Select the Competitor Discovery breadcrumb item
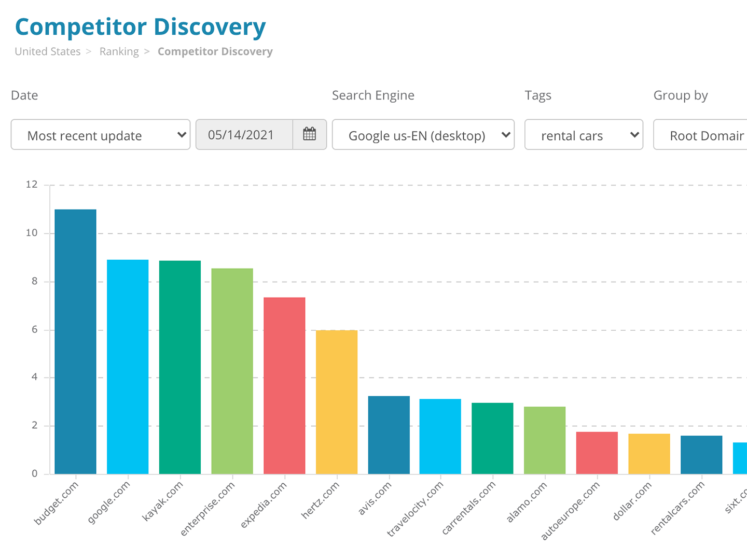Screen dimensions: 747x560 215,51
